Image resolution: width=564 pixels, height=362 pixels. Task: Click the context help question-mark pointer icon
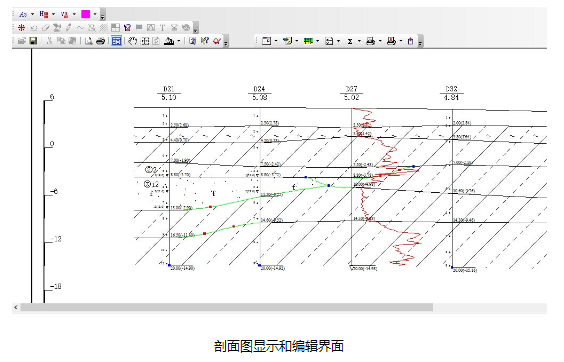point(205,41)
